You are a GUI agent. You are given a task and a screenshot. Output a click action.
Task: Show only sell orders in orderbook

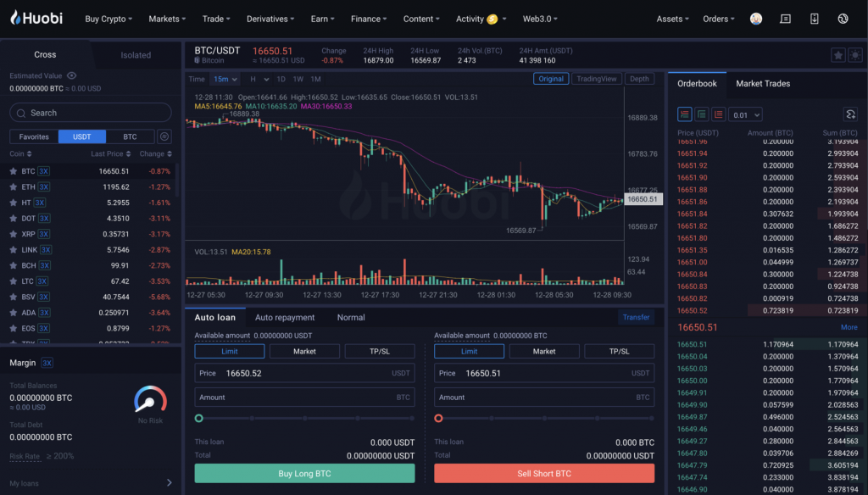tap(719, 114)
